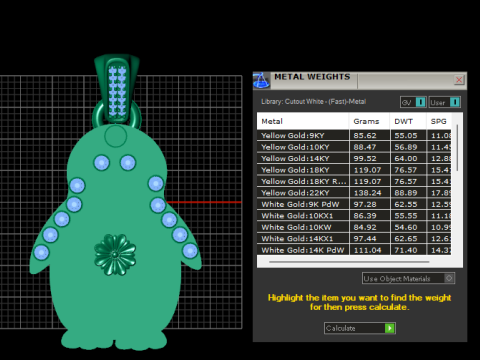Select the White Gold:14K PdW row
This screenshot has height=360, width=480.
(x=354, y=250)
